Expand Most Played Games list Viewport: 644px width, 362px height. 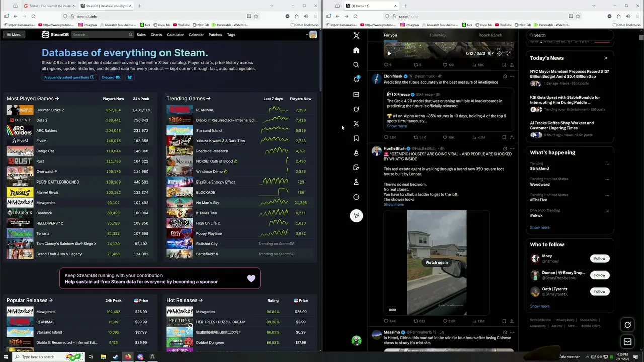tap(33, 99)
